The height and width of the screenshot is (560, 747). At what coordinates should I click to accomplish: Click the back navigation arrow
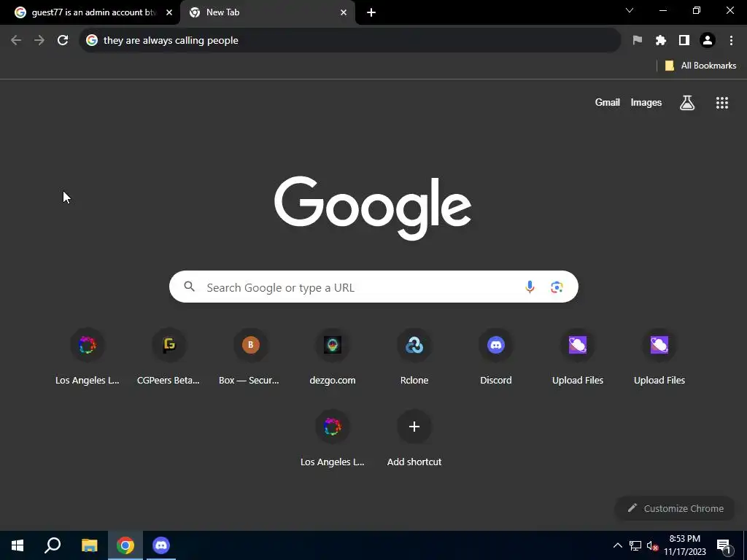coord(16,41)
